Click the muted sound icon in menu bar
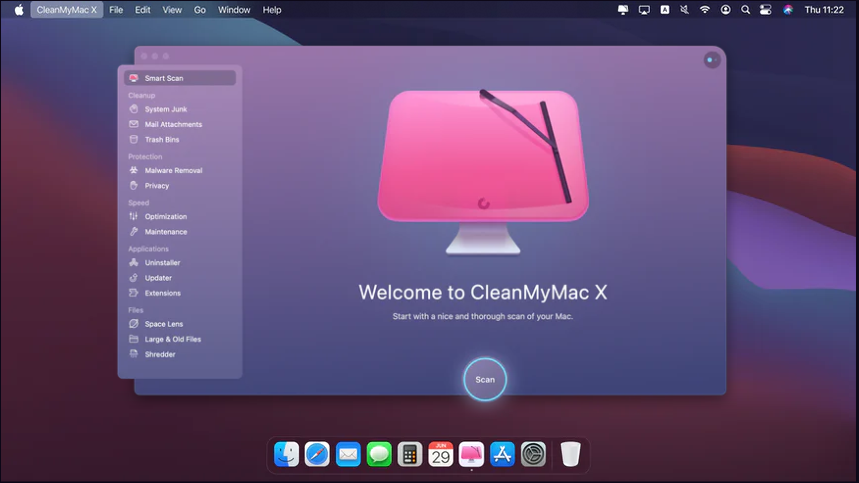 click(684, 10)
